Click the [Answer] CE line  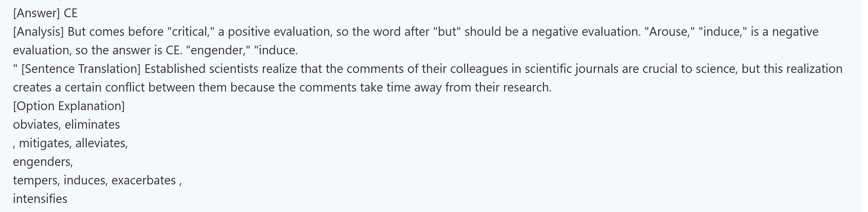[45, 13]
